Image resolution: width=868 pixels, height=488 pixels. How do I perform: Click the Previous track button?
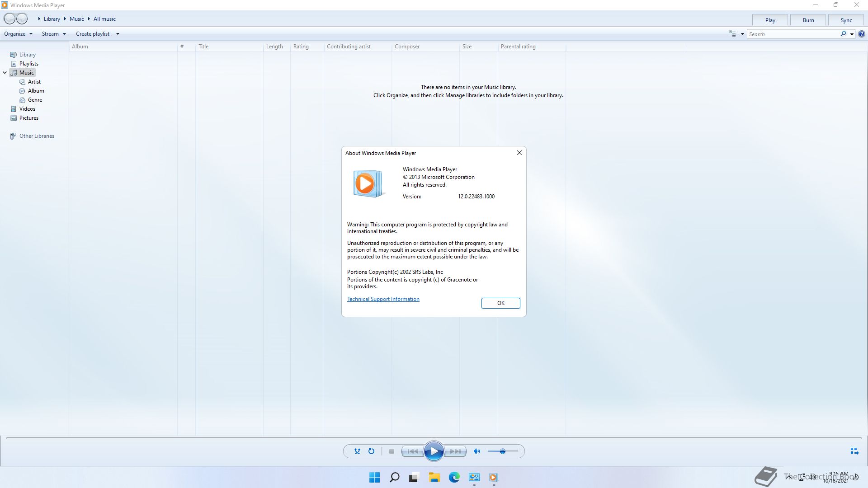(x=413, y=451)
